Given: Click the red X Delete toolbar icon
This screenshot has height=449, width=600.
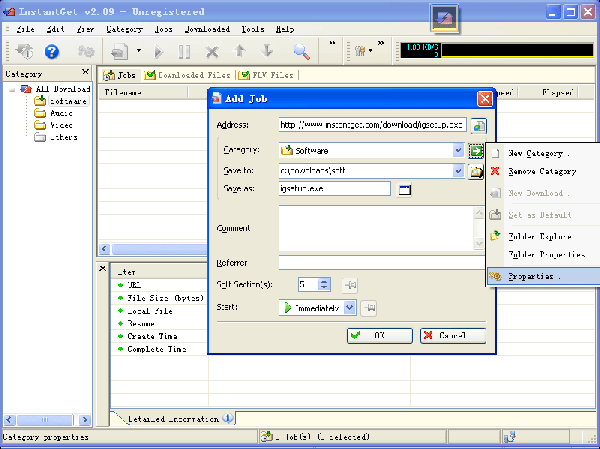Looking at the screenshot, I should click(x=212, y=51).
